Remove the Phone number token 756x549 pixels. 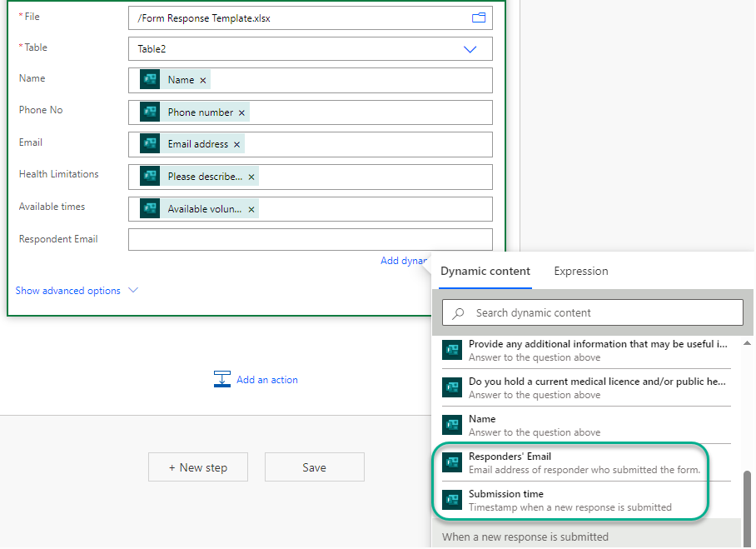coord(242,112)
